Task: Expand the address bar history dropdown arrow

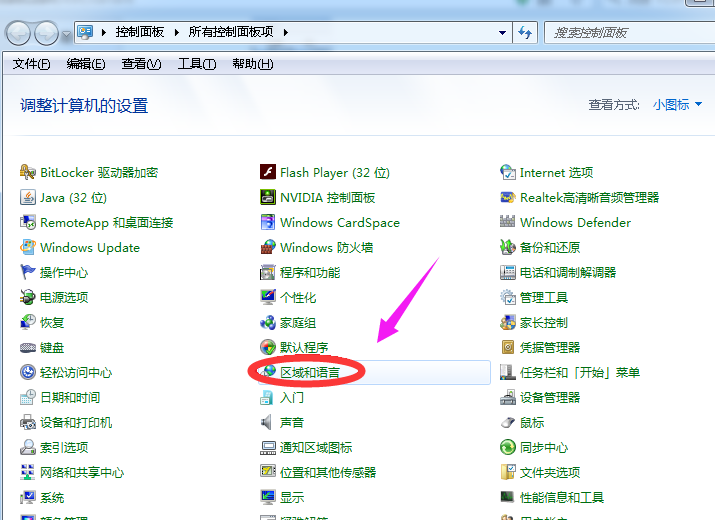Action: coord(501,33)
